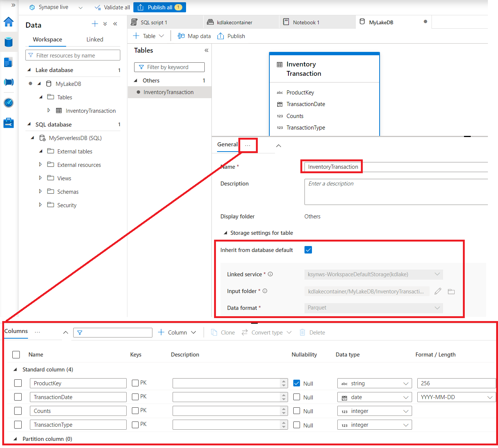Click ProductKey length field 256
The height and width of the screenshot is (448, 498).
point(457,383)
